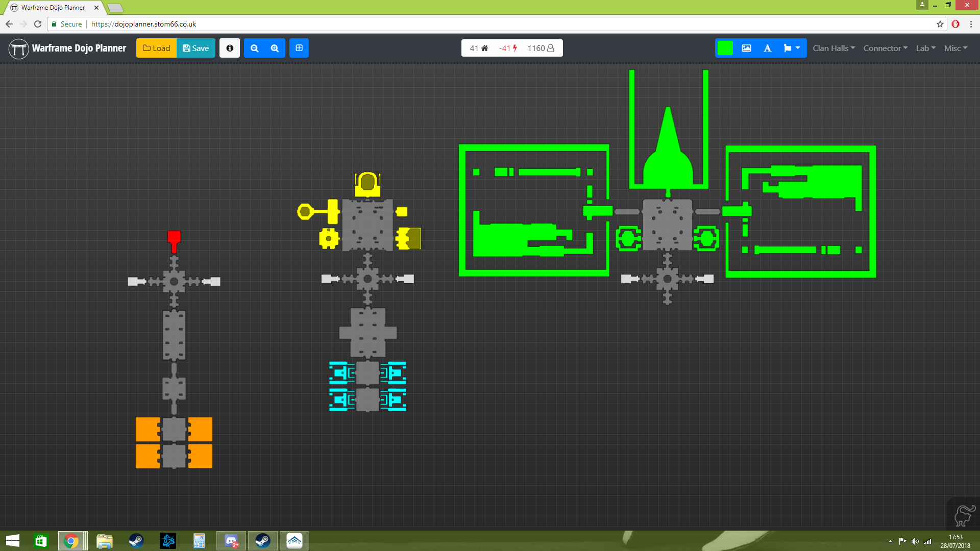This screenshot has width=980, height=551.
Task: Click the network signal tray icon
Action: coord(927,541)
